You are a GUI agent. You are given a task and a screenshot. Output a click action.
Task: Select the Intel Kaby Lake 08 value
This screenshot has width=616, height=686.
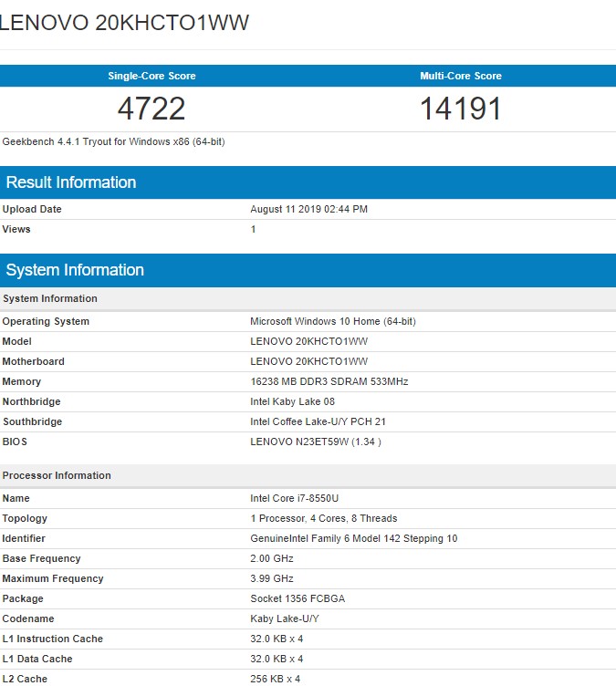pos(292,401)
